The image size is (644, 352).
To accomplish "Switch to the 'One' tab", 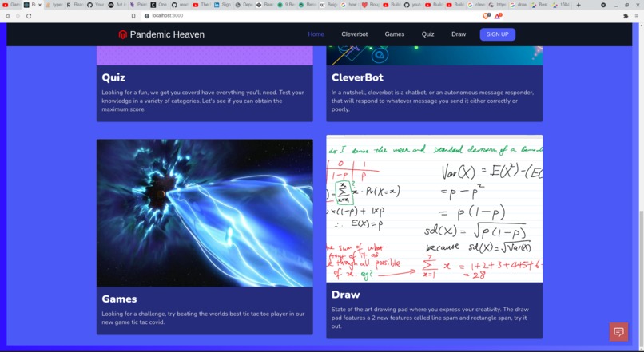I will (159, 5).
